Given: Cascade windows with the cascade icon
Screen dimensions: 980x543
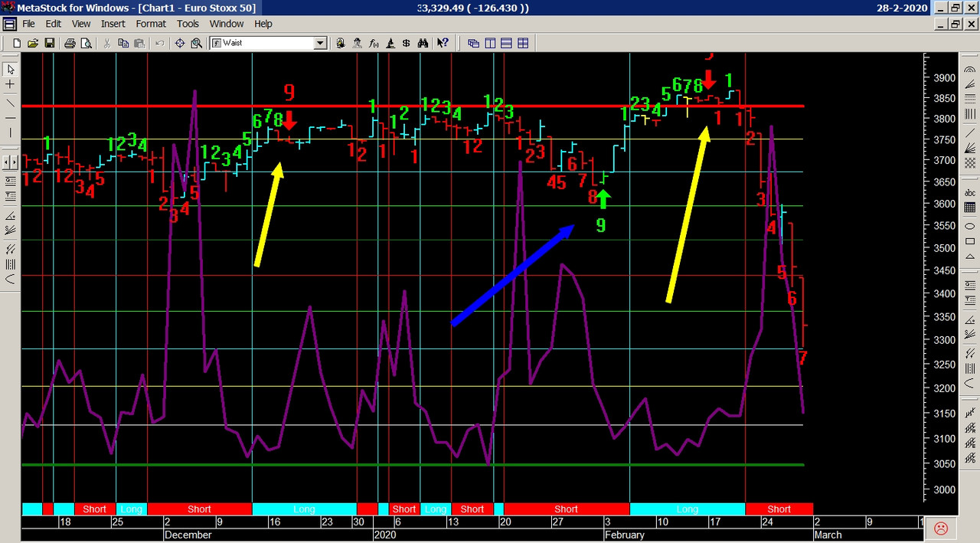Looking at the screenshot, I should [x=473, y=43].
